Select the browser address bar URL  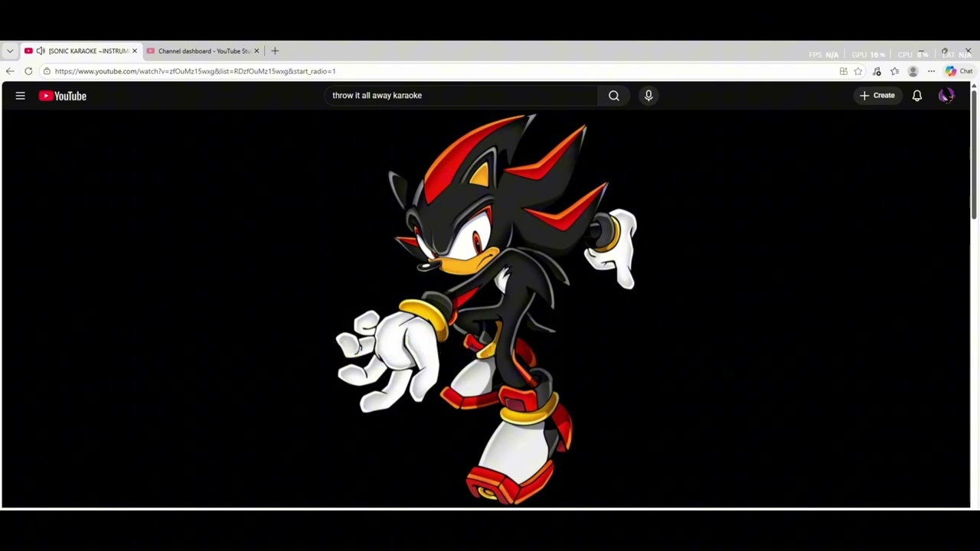195,71
